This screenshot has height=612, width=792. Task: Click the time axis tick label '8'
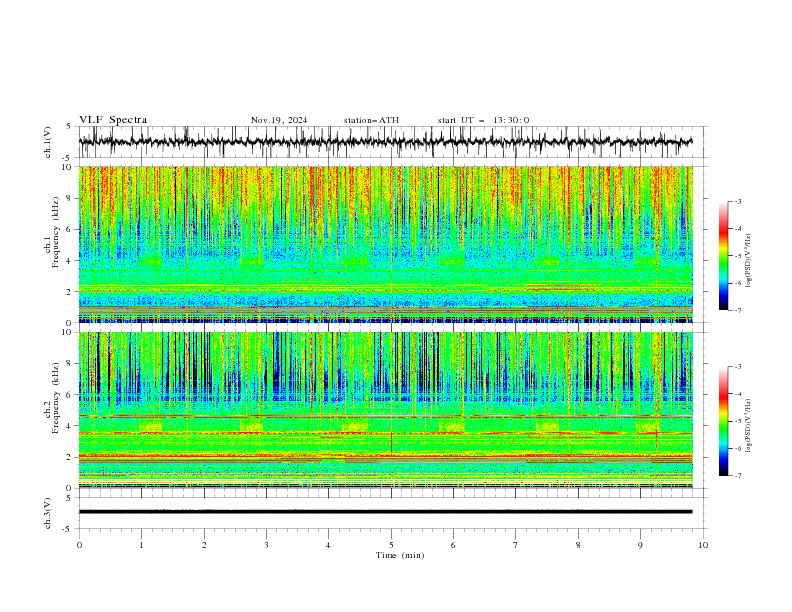coord(578,545)
